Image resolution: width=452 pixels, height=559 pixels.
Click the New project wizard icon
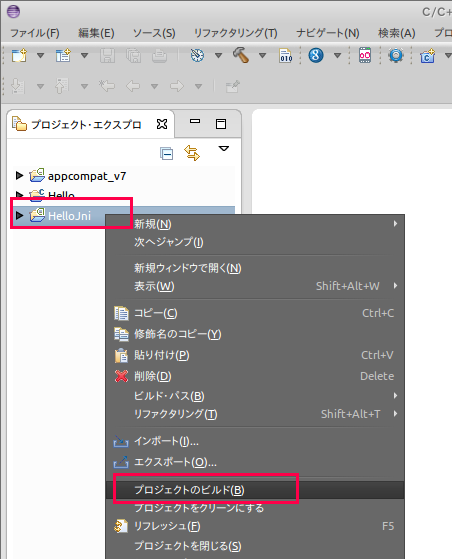point(19,55)
